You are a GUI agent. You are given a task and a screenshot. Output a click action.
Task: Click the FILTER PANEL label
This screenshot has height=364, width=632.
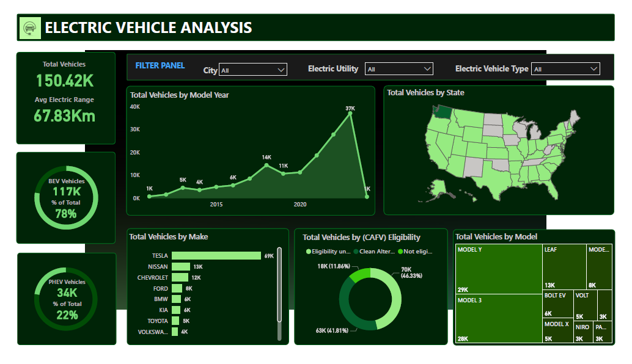[160, 65]
